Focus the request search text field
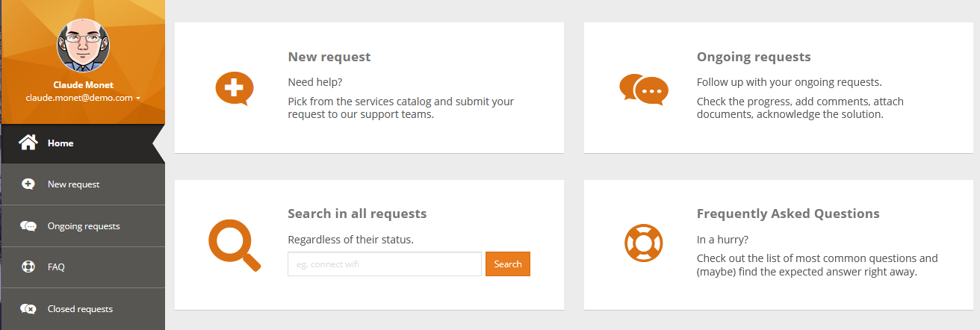Viewport: 980px width, 330px height. click(x=384, y=264)
